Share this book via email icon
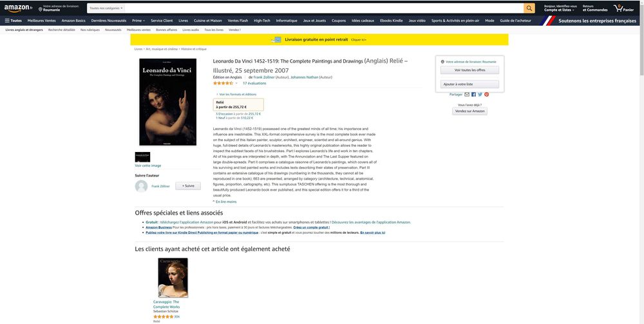This screenshot has width=644, height=324. click(467, 95)
